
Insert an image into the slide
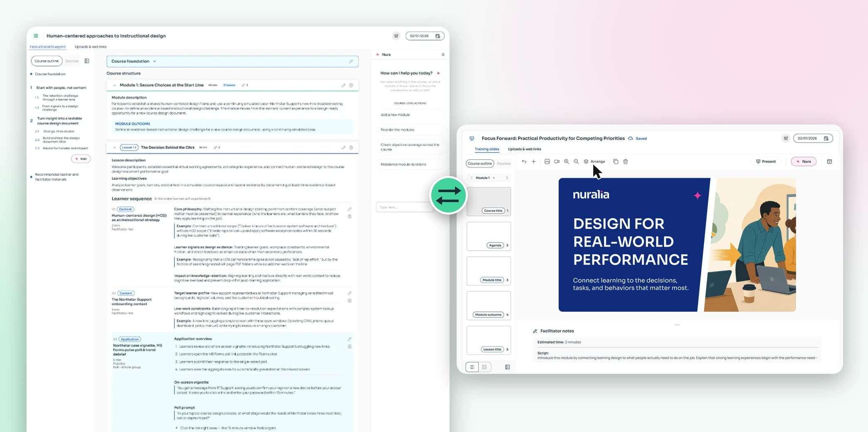pyautogui.click(x=547, y=161)
